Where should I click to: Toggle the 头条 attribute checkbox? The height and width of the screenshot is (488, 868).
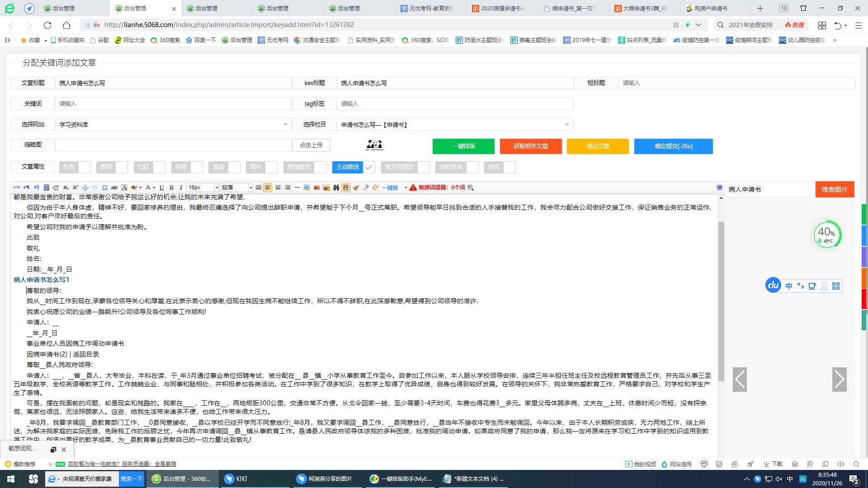(85, 167)
